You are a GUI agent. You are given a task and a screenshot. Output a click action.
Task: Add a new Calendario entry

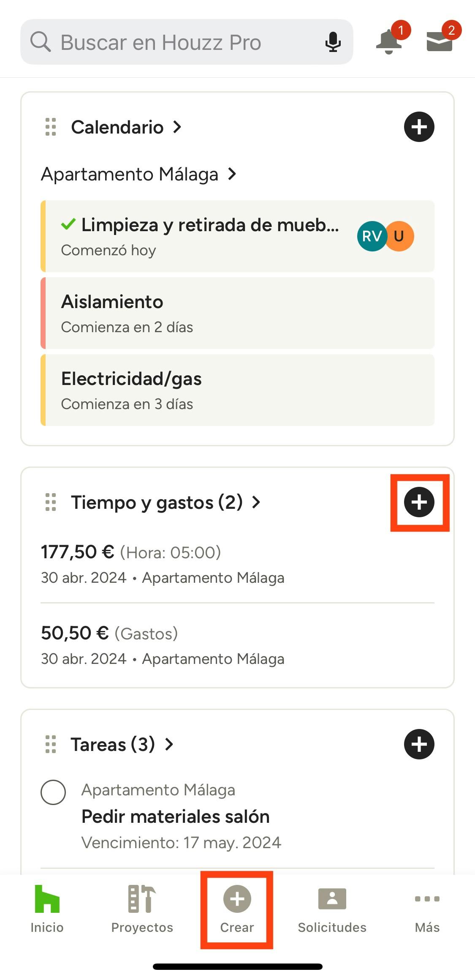coord(419,127)
